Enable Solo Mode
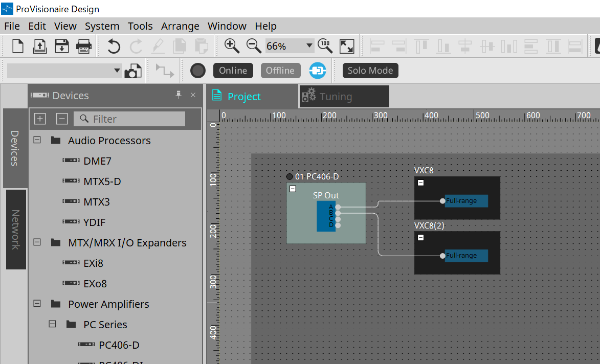 tap(370, 71)
